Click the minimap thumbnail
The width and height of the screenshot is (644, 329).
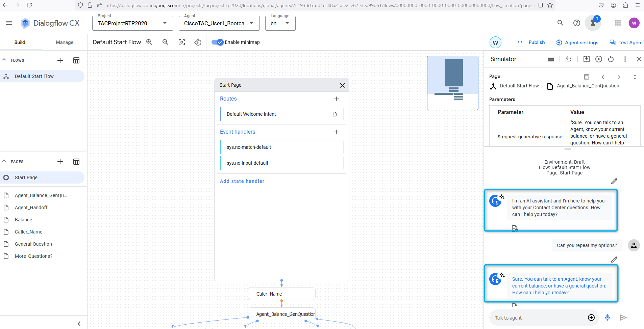pyautogui.click(x=453, y=83)
